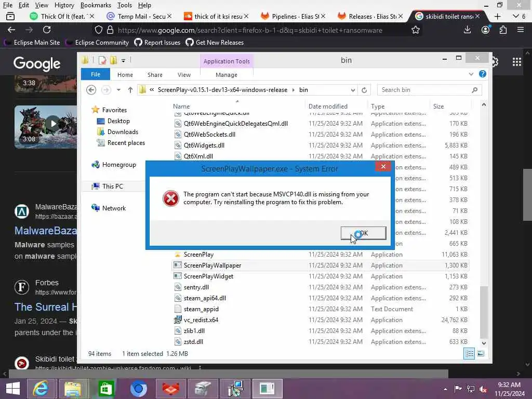Viewport: 532px width, 399px height.
Task: Switch Explorer to details view icon
Action: point(469,353)
